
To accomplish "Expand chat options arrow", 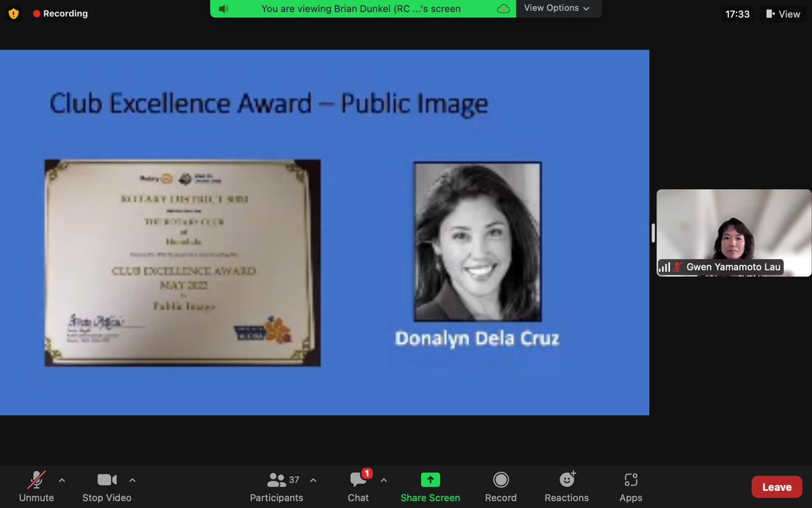I will 384,480.
